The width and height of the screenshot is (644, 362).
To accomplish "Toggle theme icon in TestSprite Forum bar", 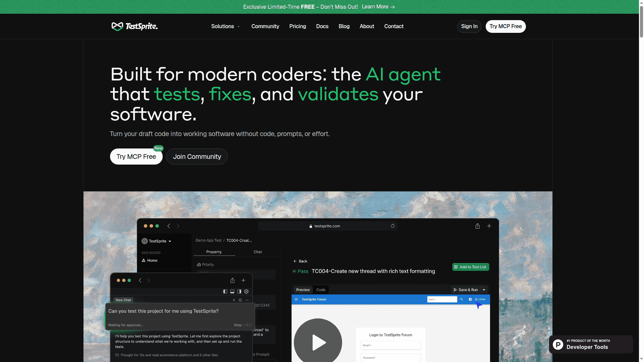I will [470, 299].
